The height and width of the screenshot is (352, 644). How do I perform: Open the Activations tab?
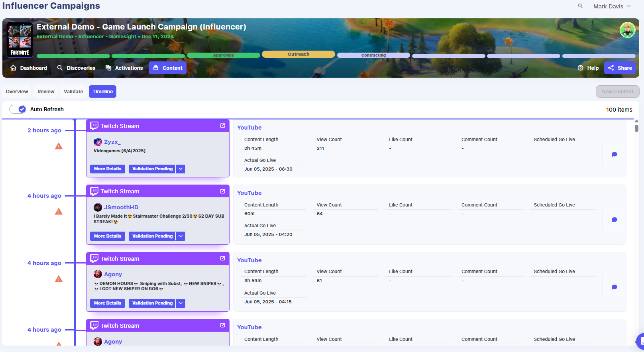[x=124, y=68]
